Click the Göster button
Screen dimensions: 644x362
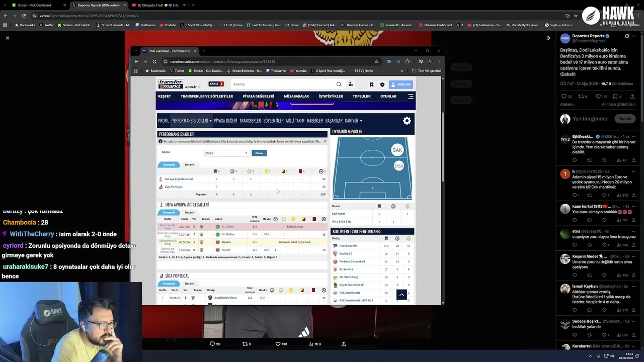point(259,153)
